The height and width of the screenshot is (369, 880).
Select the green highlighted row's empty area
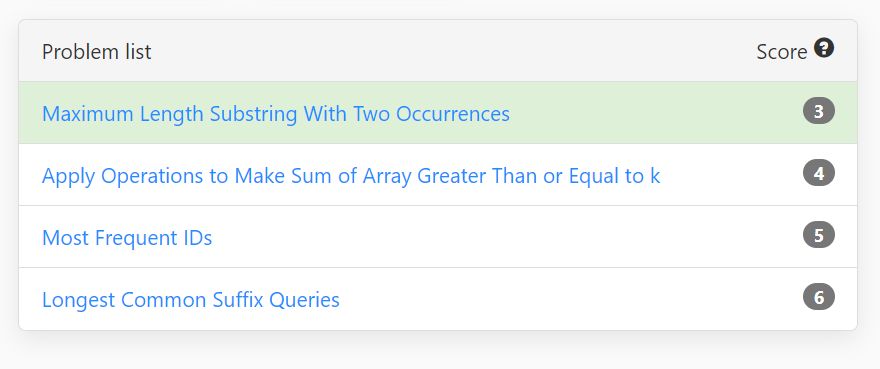657,113
